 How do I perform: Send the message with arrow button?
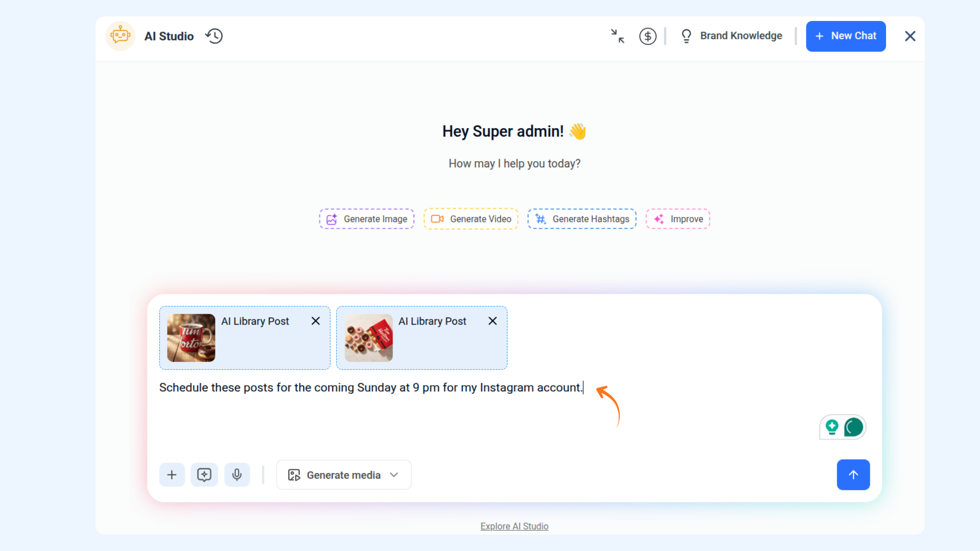coord(853,475)
